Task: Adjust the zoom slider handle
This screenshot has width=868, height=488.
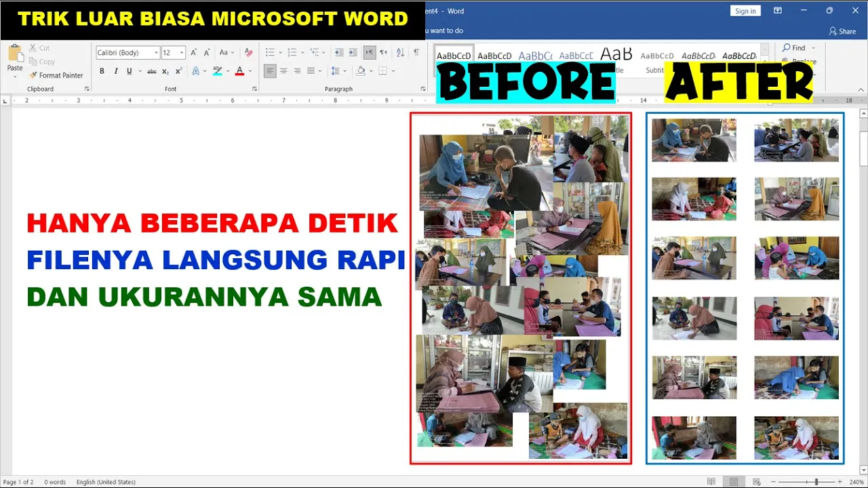Action: pyautogui.click(x=816, y=482)
